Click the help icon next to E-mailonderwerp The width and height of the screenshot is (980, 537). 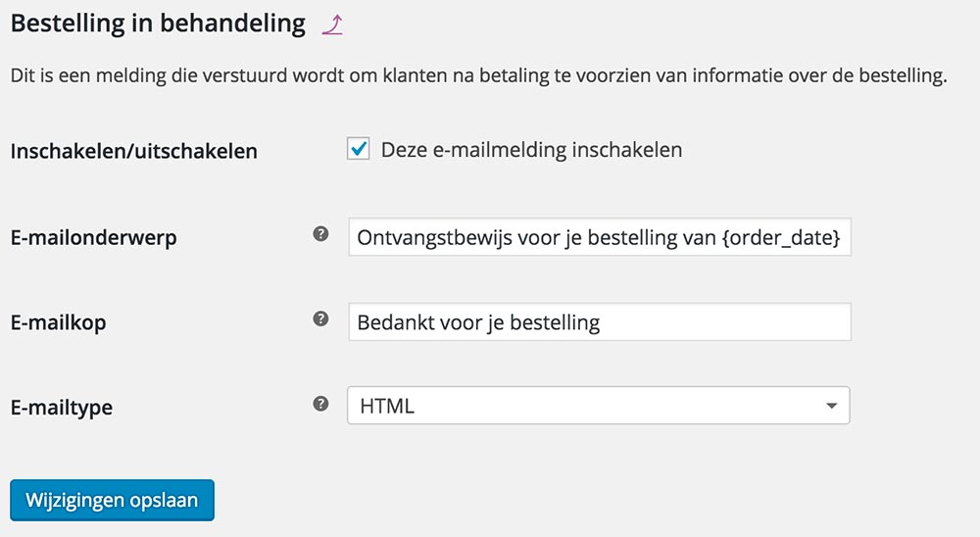pos(320,234)
